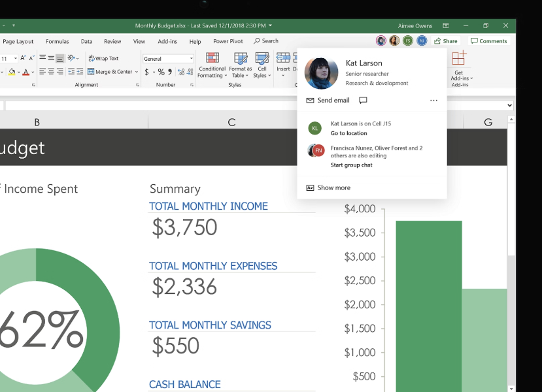Toggle bottom align in the ribbon
Image resolution: width=542 pixels, height=392 pixels.
(x=59, y=58)
